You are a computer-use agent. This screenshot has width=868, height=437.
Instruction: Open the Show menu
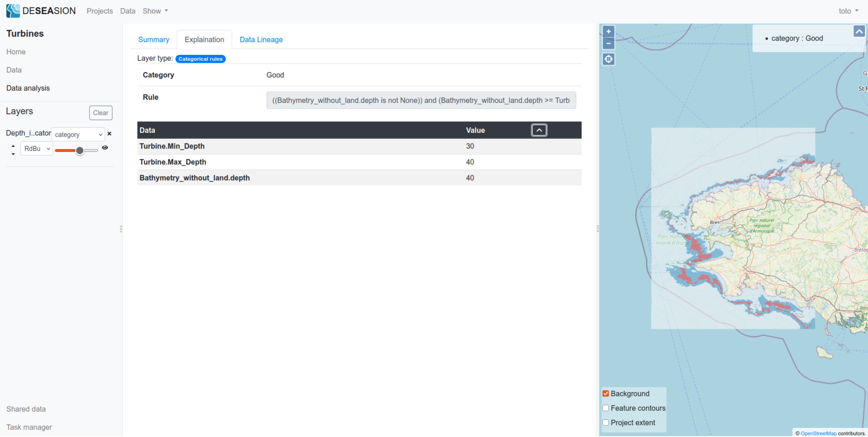click(x=155, y=11)
